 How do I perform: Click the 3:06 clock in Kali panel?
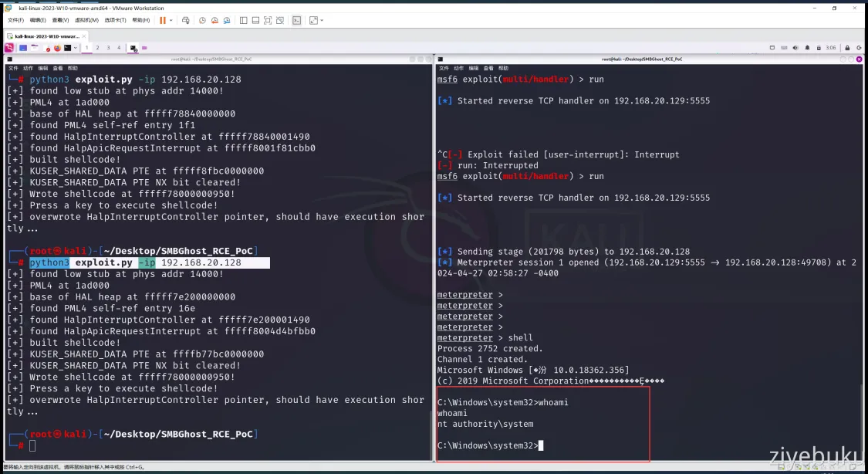pyautogui.click(x=831, y=48)
